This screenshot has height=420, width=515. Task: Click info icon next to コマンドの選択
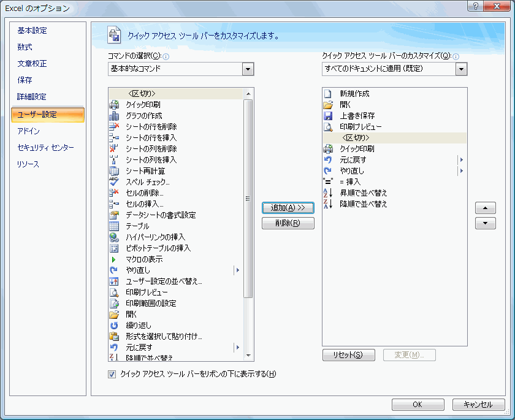(x=166, y=57)
